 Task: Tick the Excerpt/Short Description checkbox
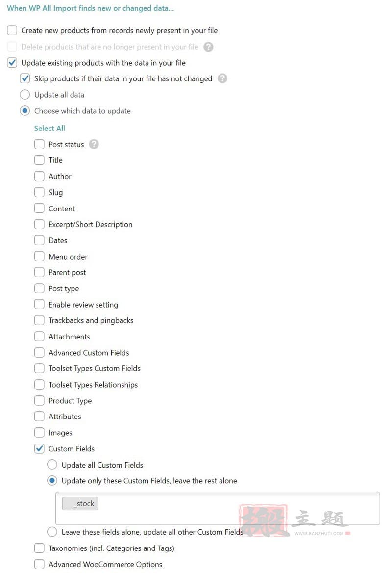[x=39, y=224]
